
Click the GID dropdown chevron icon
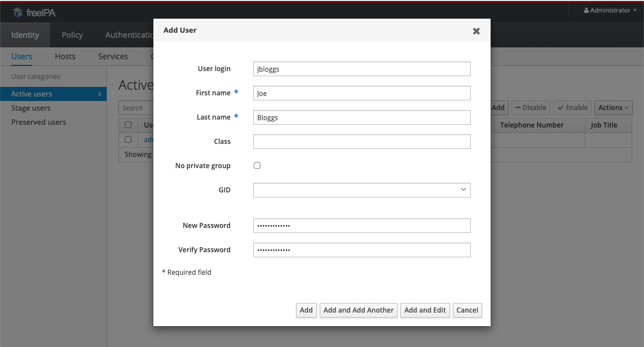(464, 190)
